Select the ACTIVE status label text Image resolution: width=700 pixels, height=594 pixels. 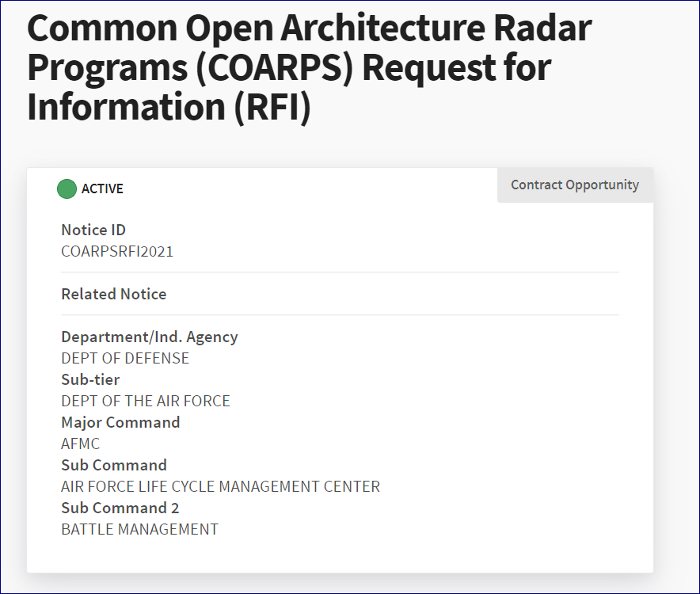point(102,189)
